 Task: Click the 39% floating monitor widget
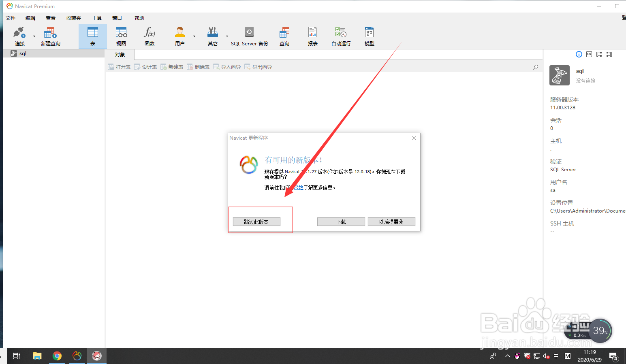click(x=600, y=331)
